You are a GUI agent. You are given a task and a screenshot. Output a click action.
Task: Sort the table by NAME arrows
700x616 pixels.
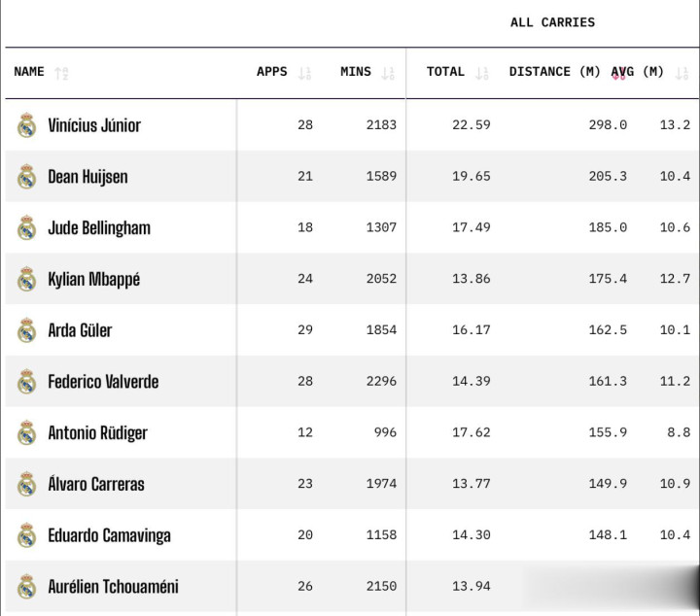pyautogui.click(x=62, y=73)
